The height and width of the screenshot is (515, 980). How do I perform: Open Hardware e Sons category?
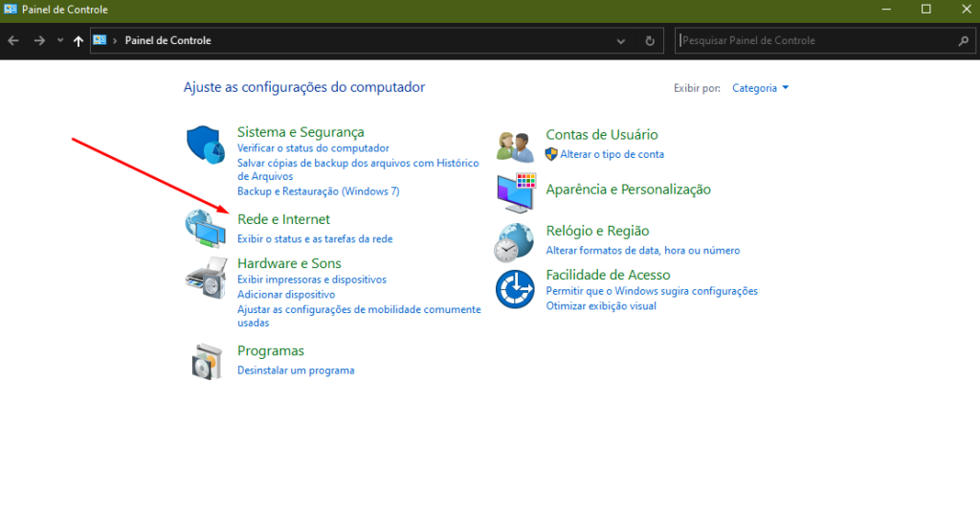click(289, 263)
